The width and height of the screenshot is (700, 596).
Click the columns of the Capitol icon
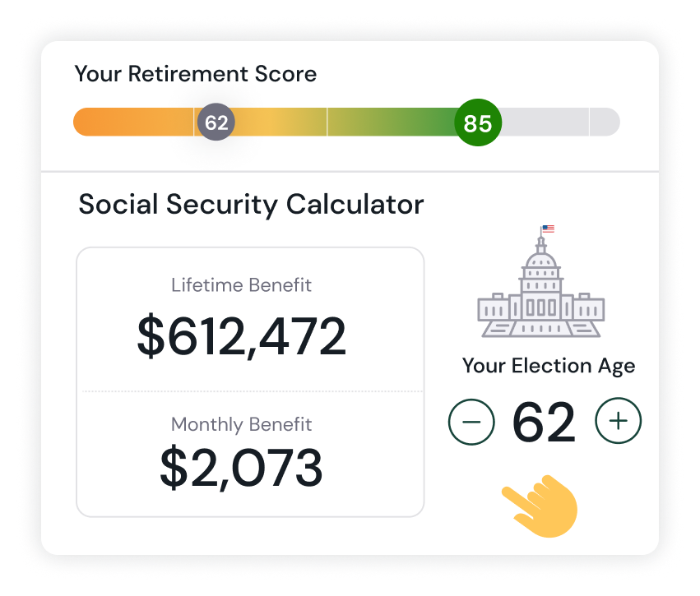click(540, 308)
